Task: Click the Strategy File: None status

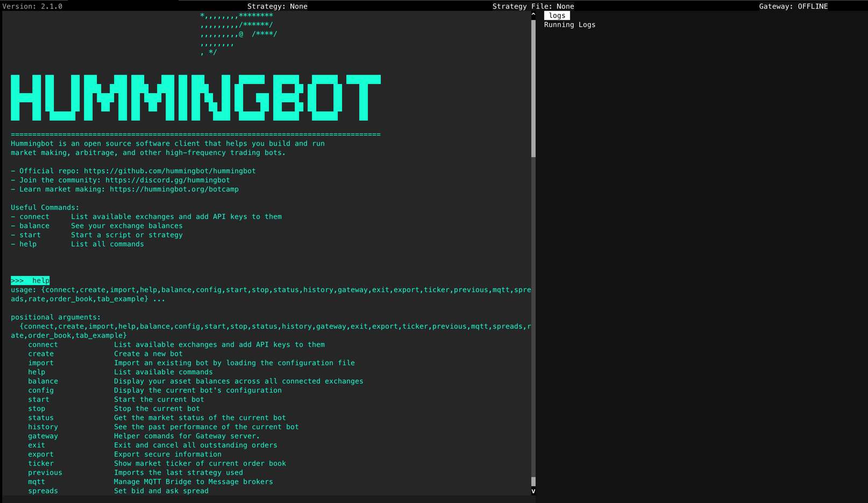Action: pyautogui.click(x=533, y=6)
